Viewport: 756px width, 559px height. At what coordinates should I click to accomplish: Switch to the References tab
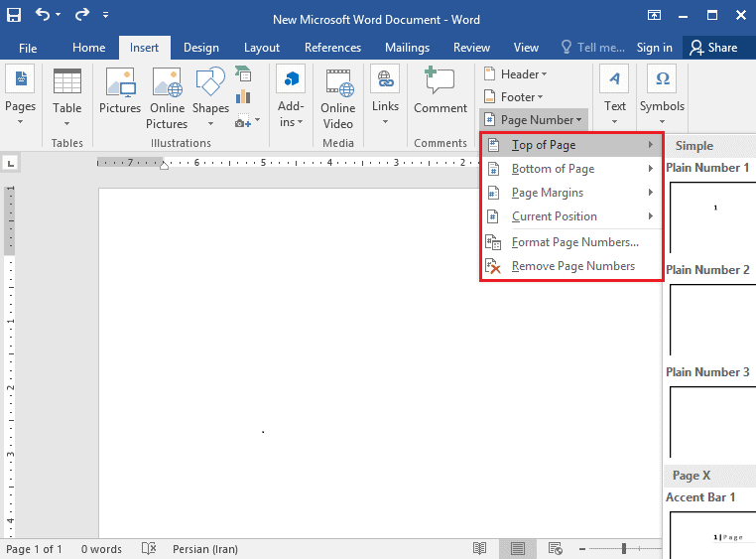click(x=332, y=48)
